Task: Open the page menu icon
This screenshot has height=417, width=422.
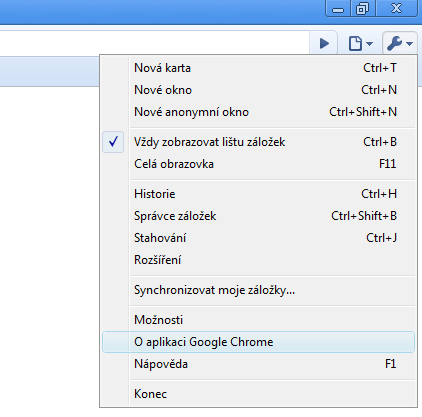Action: (x=355, y=43)
